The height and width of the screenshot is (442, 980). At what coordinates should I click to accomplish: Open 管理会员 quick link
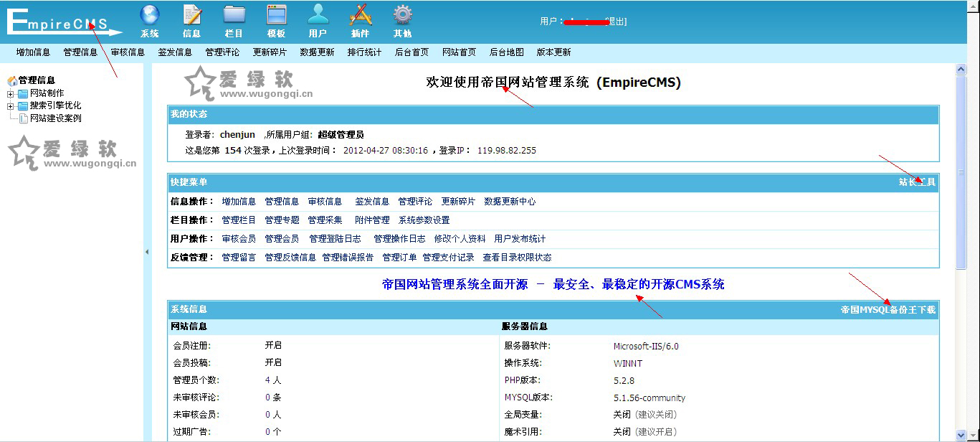282,239
